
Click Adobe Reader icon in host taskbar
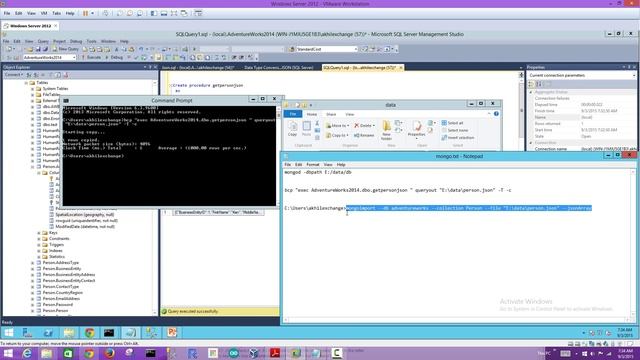(x=275, y=353)
